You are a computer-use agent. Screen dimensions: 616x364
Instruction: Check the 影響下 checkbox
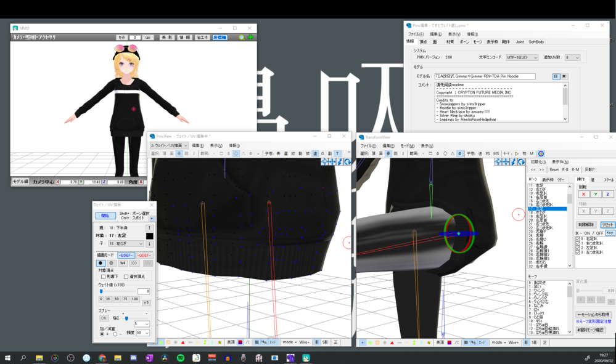(104, 277)
